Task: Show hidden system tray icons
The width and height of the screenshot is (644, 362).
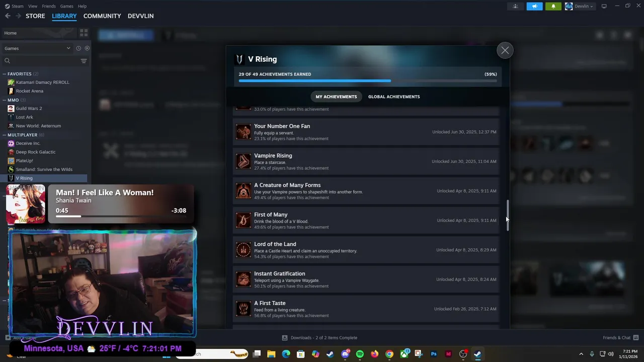Action: pyautogui.click(x=581, y=354)
